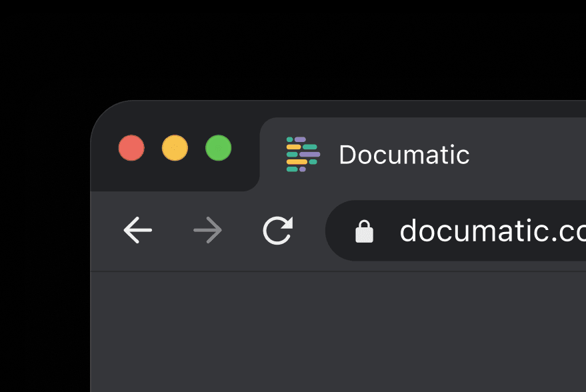This screenshot has height=392, width=586.
Task: View site security via the lock icon
Action: point(364,231)
